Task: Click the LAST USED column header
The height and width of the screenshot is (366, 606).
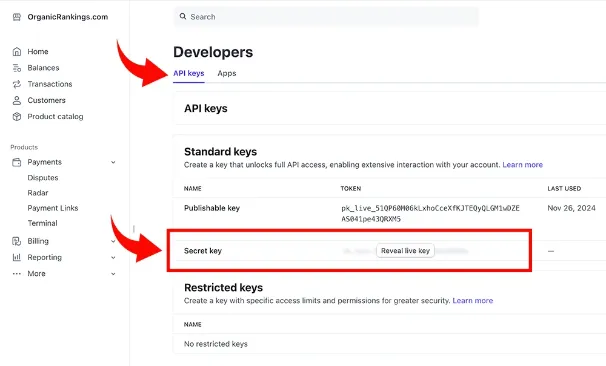Action: pos(564,189)
